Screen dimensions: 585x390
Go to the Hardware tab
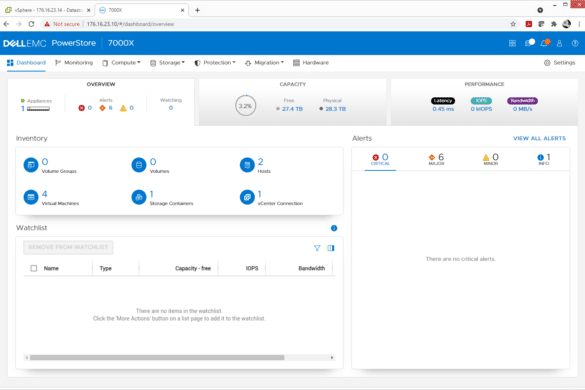point(311,63)
